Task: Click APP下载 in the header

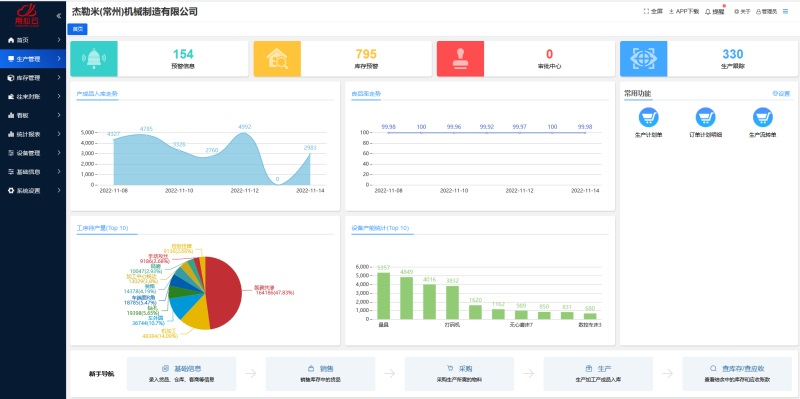Action: (x=684, y=11)
